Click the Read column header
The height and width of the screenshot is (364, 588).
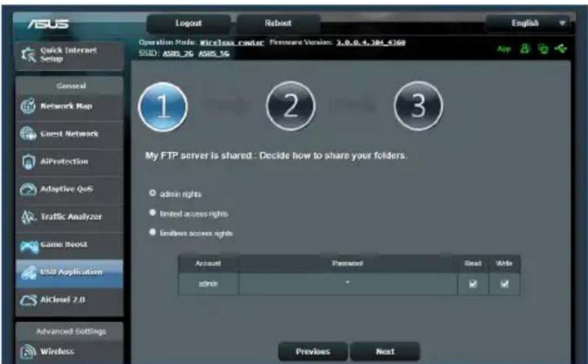pos(473,263)
